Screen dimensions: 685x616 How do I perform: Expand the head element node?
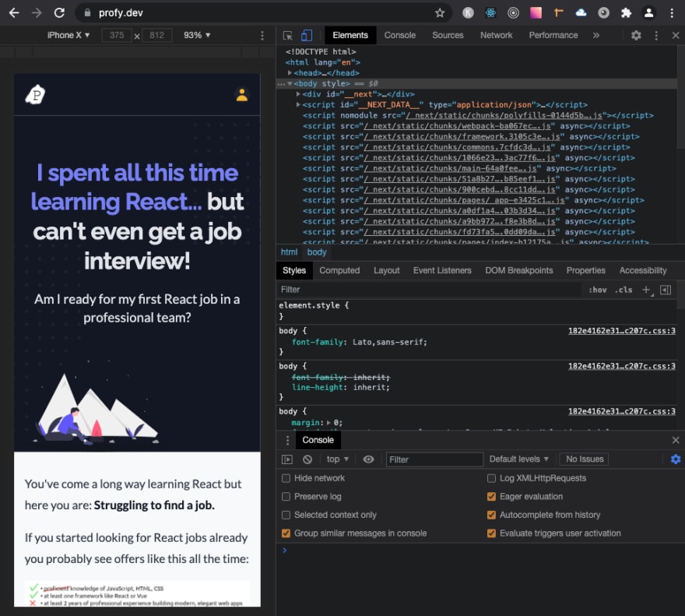[290, 72]
